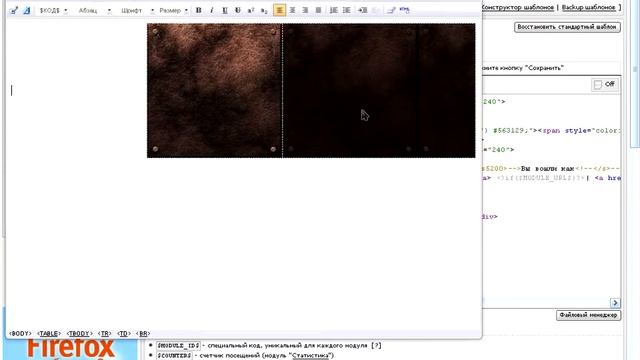This screenshot has height=360, width=640.
Task: Align text to center
Action: (x=292, y=10)
